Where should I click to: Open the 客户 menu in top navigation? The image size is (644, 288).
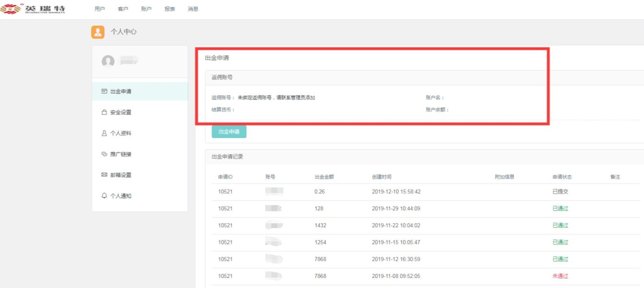point(123,9)
